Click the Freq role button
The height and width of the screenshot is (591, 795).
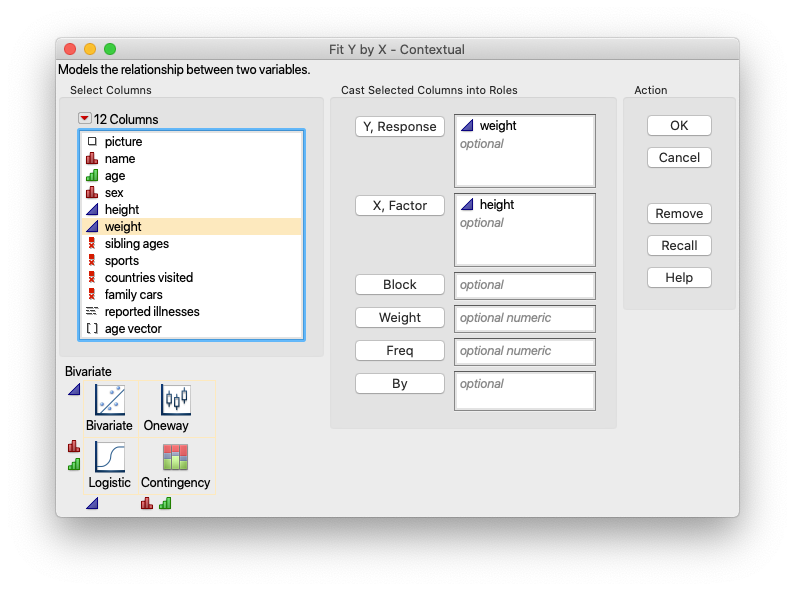pos(400,350)
